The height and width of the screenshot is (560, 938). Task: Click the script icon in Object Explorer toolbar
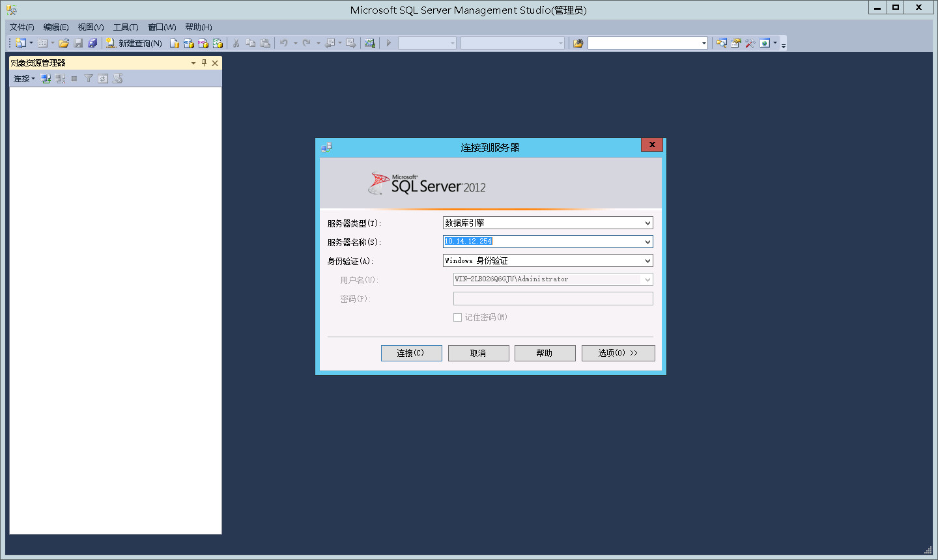point(117,78)
